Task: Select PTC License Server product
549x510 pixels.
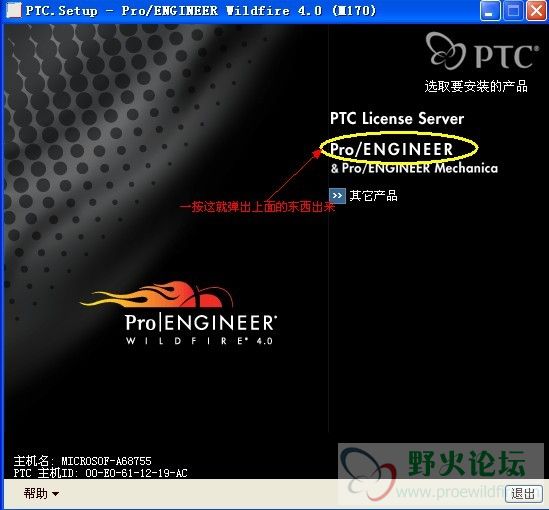Action: click(397, 118)
